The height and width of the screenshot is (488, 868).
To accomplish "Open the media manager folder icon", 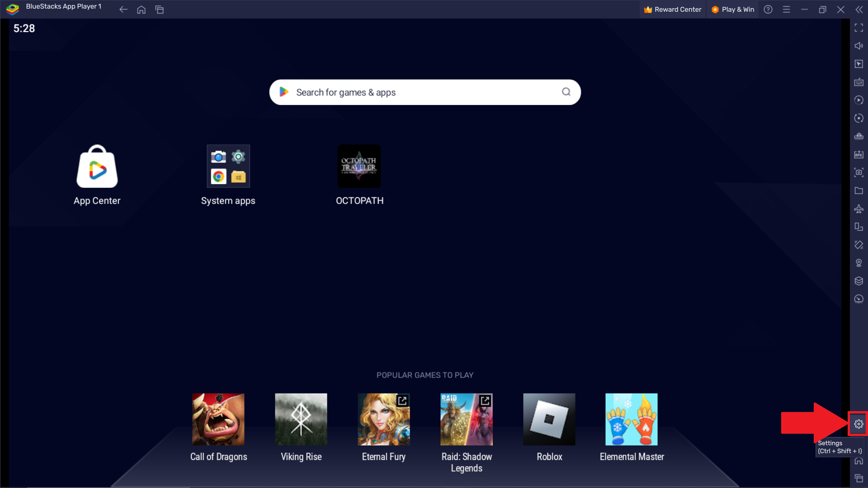I will point(859,190).
